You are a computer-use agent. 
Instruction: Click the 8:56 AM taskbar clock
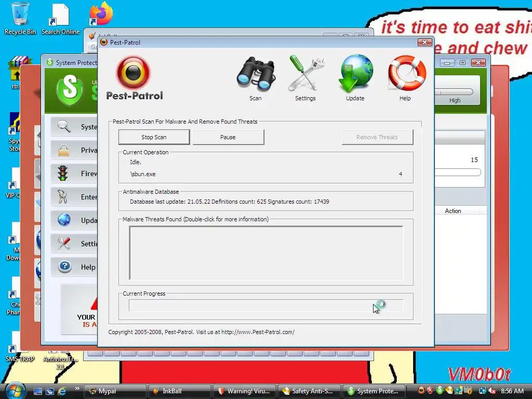point(512,391)
